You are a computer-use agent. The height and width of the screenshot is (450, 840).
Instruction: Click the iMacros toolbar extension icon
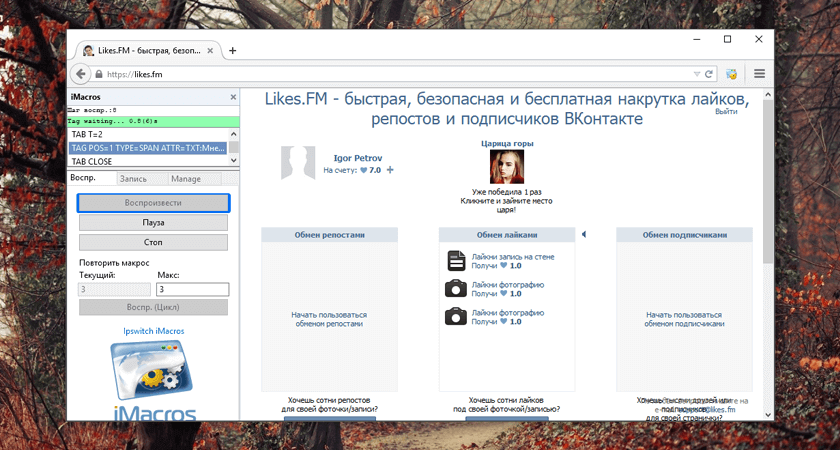point(731,74)
